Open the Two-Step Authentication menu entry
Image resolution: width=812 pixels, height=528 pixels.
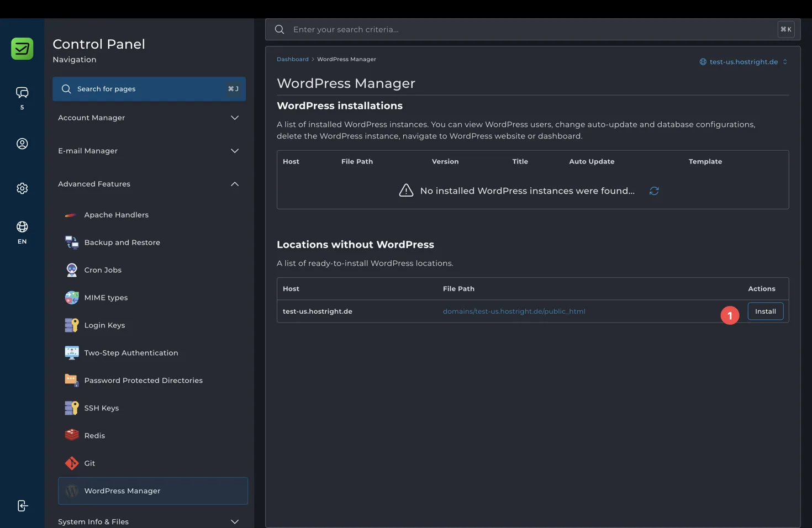[x=153, y=353]
